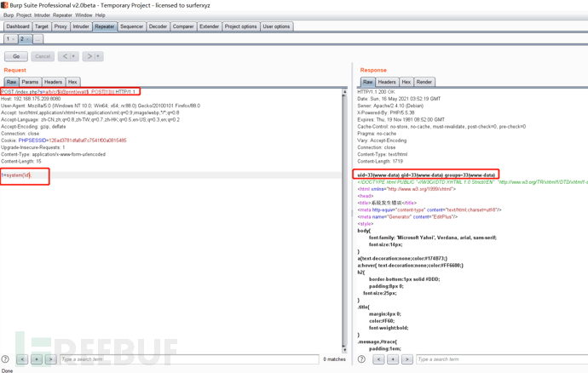Click the X-Powered-By PHP header line
The height and width of the screenshot is (373, 588).
[386, 113]
